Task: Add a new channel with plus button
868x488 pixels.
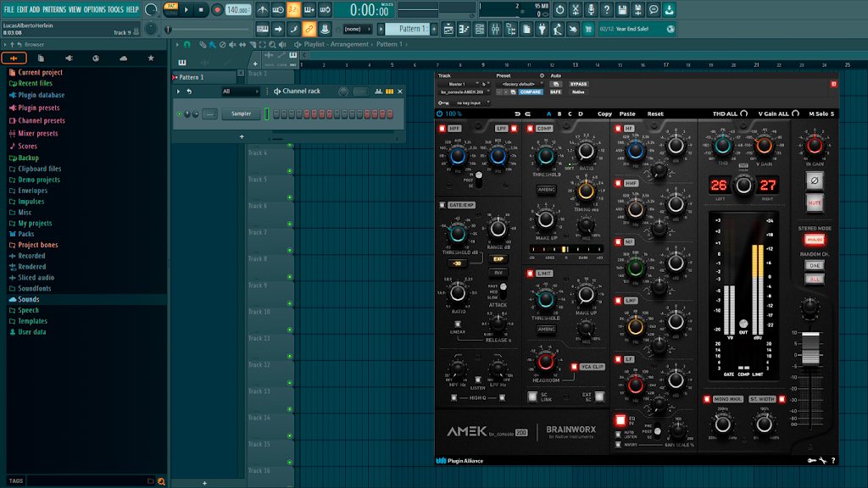Action: point(242,136)
